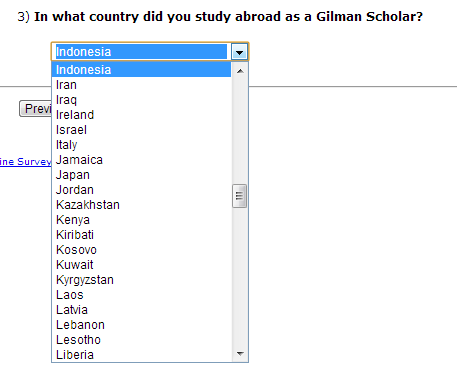
Task: Choose Jamaica in the dropdown list
Action: point(141,160)
